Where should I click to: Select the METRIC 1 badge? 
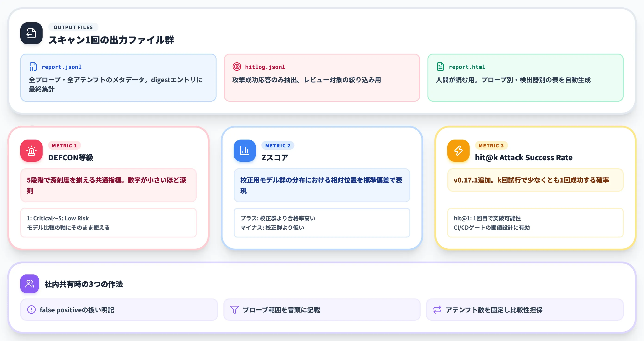tap(64, 146)
